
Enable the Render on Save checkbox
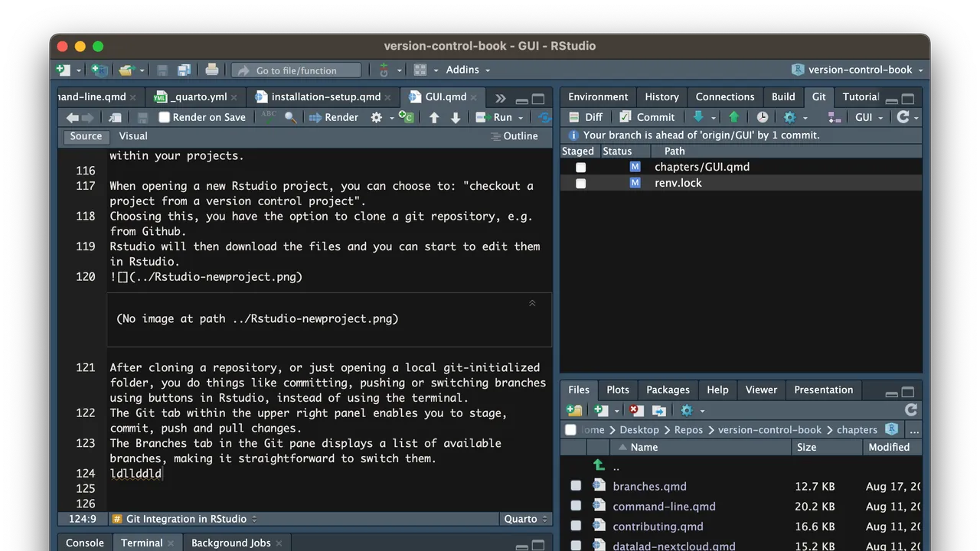coord(164,117)
